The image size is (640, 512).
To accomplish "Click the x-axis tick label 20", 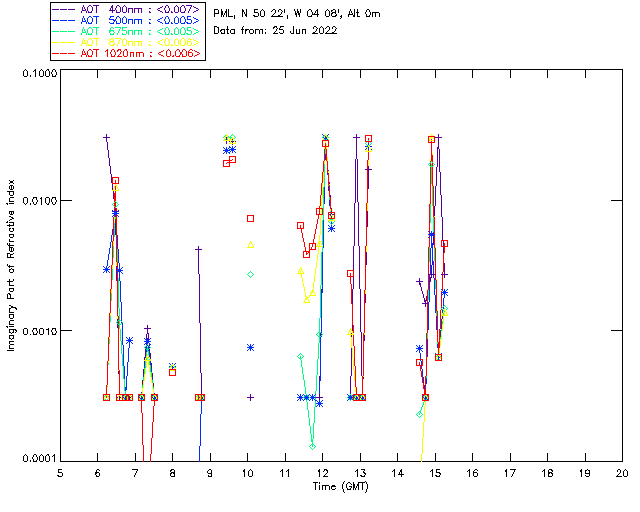I will tap(622, 473).
